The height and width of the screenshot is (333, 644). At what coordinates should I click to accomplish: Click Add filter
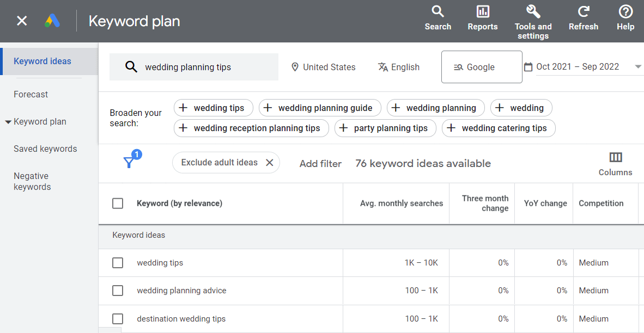click(320, 163)
